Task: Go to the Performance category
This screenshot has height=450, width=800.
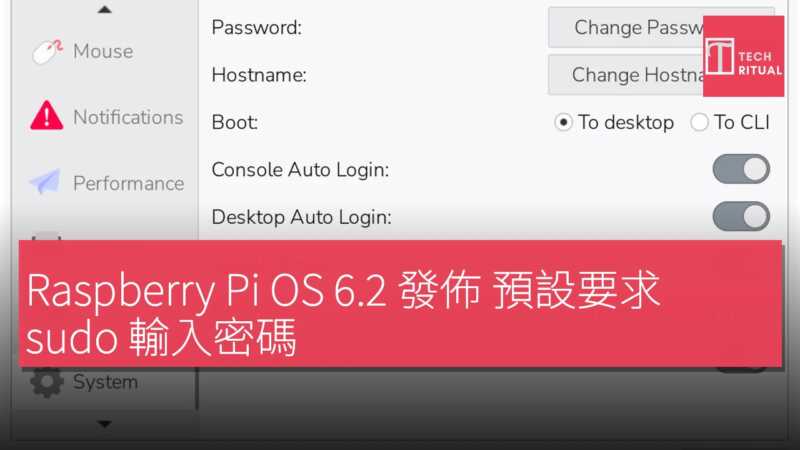Action: coord(128,183)
